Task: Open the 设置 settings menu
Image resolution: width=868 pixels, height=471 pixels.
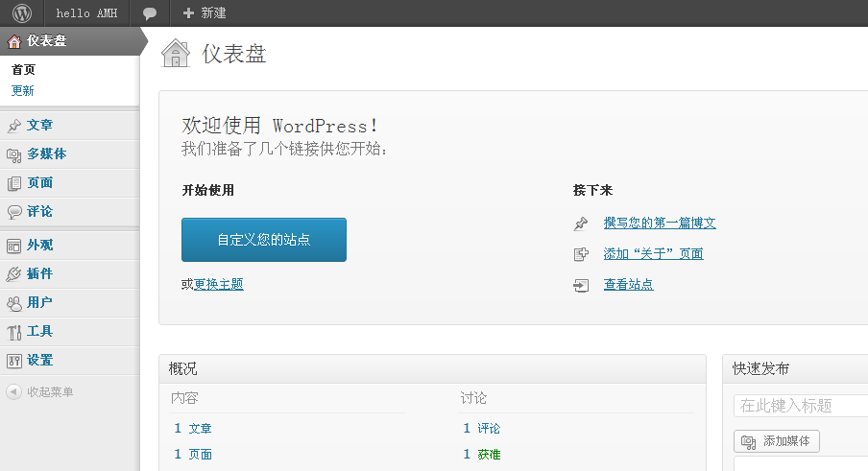Action: click(39, 361)
